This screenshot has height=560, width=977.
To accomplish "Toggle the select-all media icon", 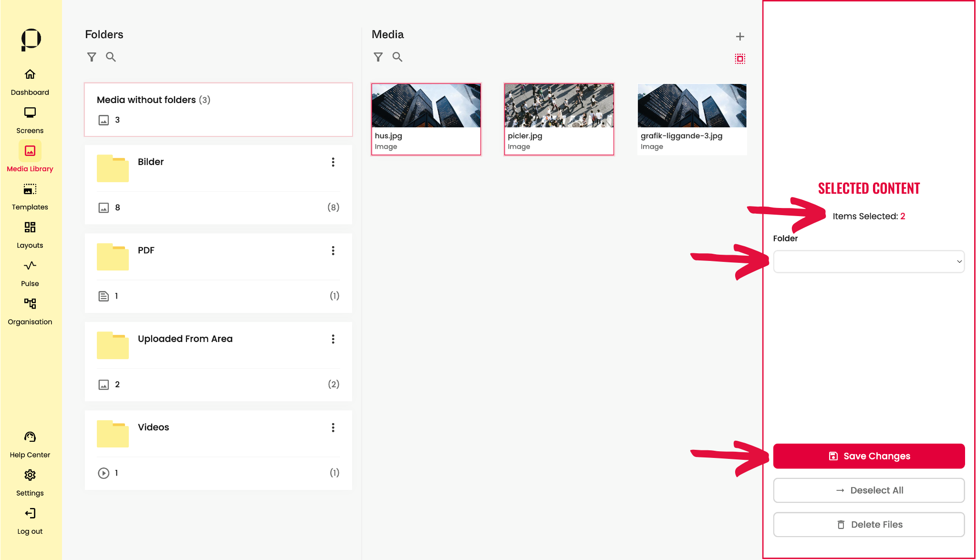I will [x=740, y=59].
